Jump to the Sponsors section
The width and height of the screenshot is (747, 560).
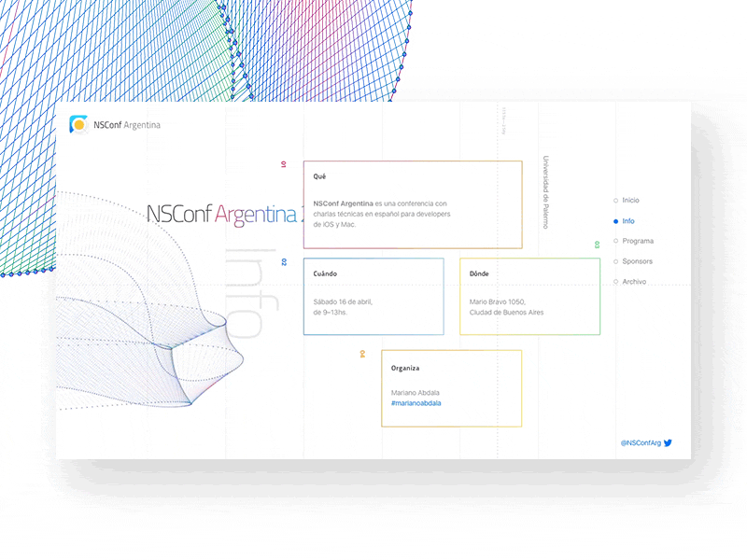click(x=638, y=261)
